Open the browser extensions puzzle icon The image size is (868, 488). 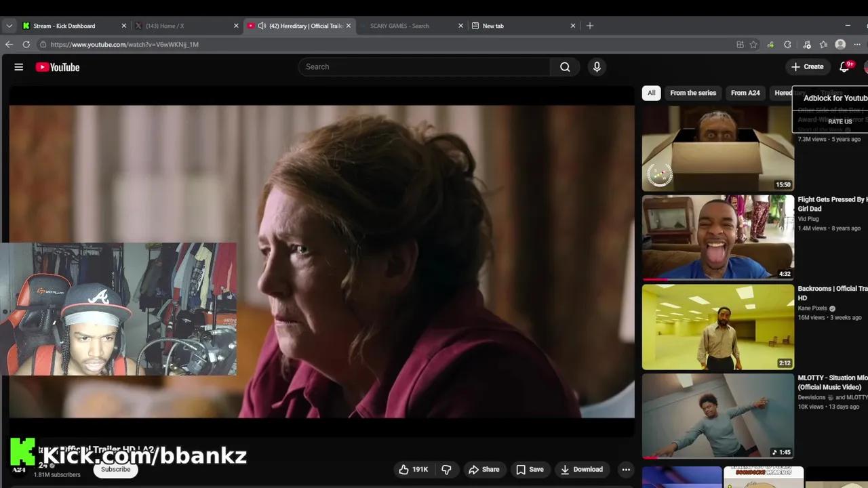(x=787, y=45)
